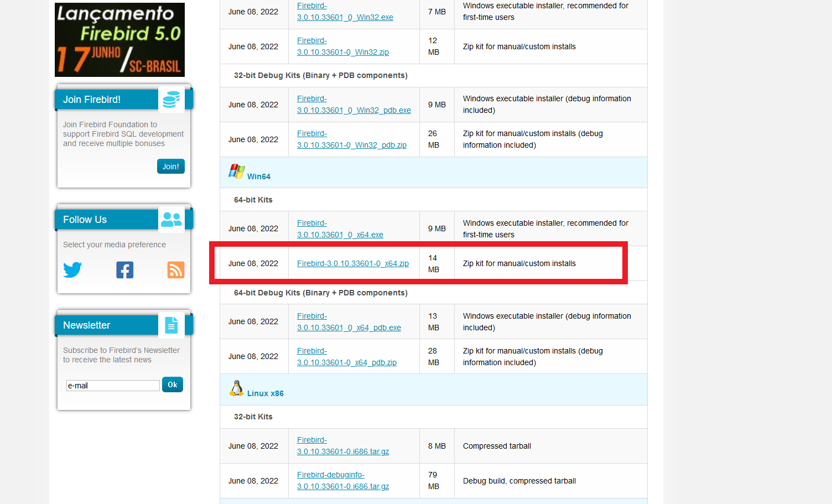Click June 08, 2022 in x64.zip row
This screenshot has width=832, height=504.
click(253, 263)
